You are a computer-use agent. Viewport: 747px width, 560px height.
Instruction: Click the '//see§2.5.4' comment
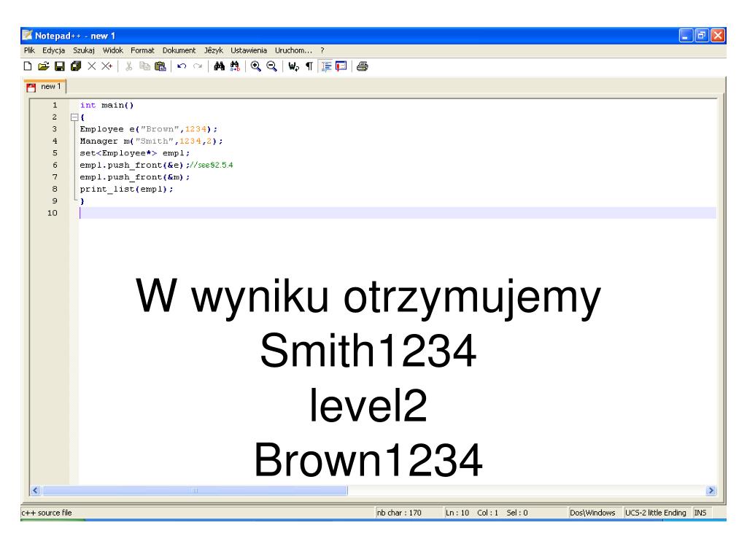pos(211,166)
